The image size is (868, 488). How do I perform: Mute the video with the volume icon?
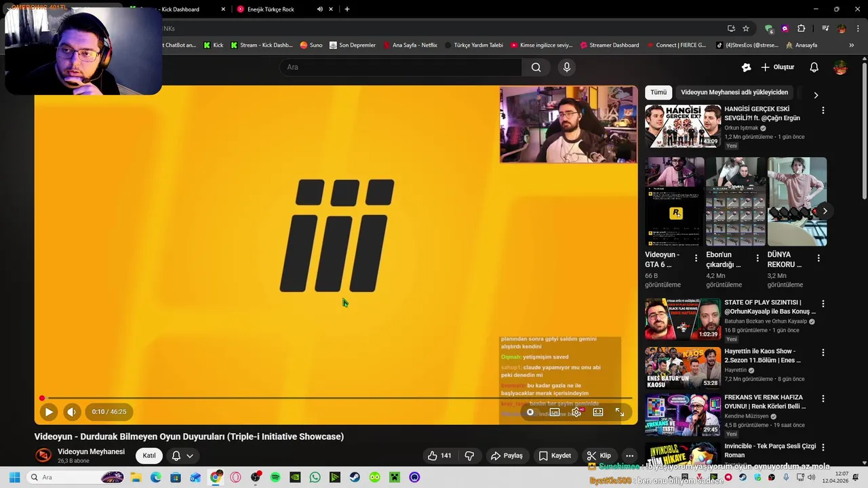click(x=71, y=411)
